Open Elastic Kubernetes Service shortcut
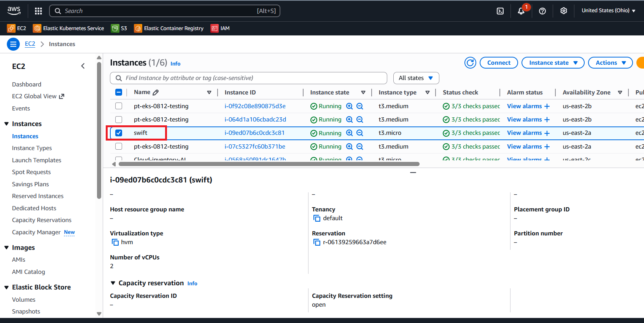Viewport: 644px width, 323px height. (x=68, y=28)
